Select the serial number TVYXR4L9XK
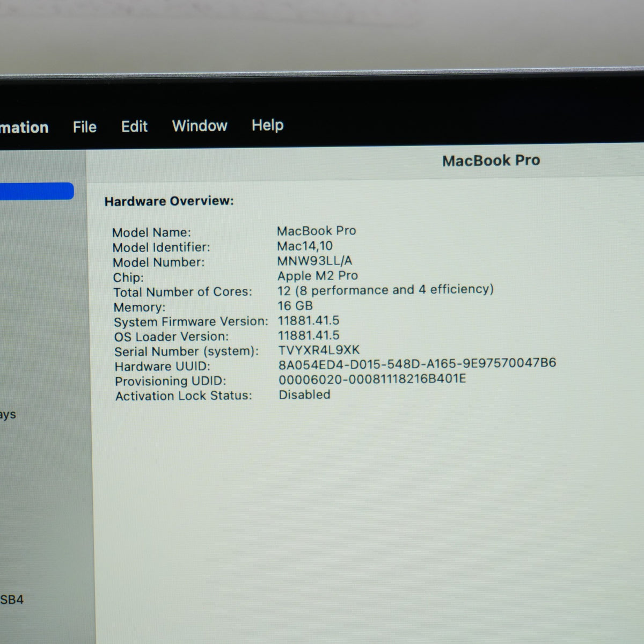The width and height of the screenshot is (644, 644). point(319,350)
